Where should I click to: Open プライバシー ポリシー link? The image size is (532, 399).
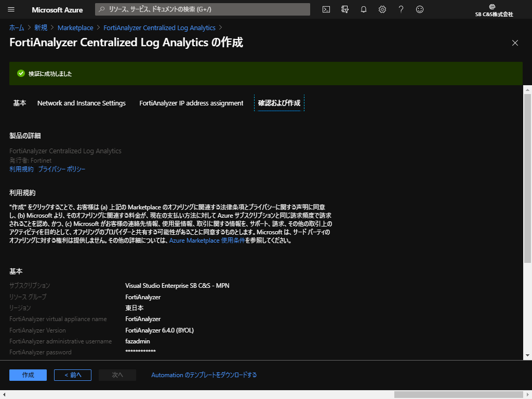[x=62, y=169]
